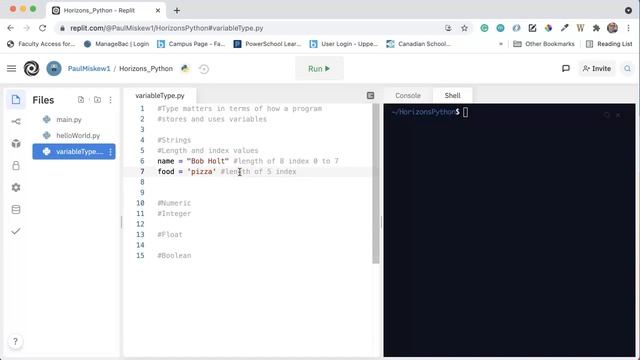Close the Horizons_Python browser tab
Image resolution: width=640 pixels, height=360 pixels.
pos(158,11)
